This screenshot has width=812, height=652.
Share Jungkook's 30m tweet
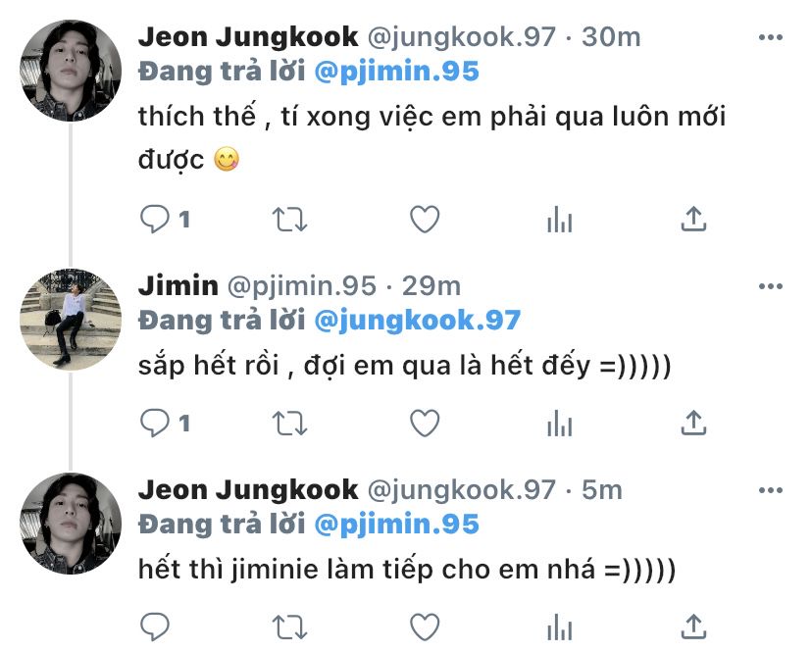pyautogui.click(x=693, y=220)
